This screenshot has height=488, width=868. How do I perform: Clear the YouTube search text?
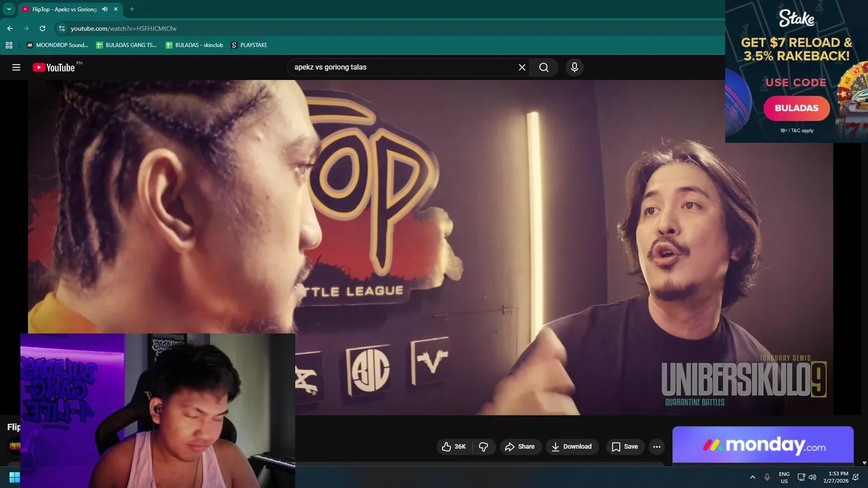(522, 67)
